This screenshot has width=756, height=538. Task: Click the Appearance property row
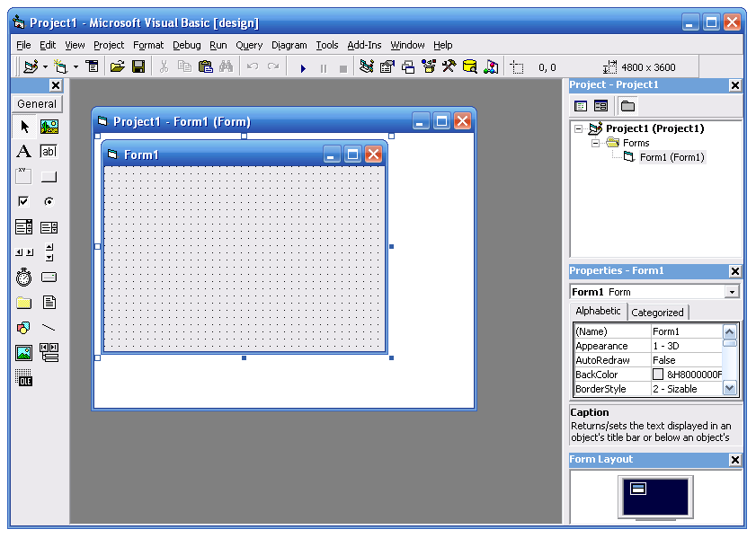pos(648,346)
